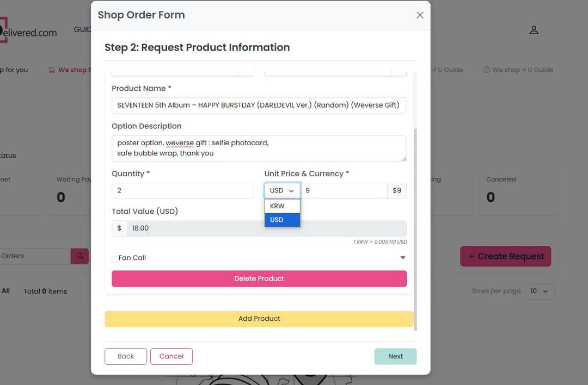Image resolution: width=588 pixels, height=385 pixels.
Task: Click the We shop cart icon
Action: tap(51, 70)
